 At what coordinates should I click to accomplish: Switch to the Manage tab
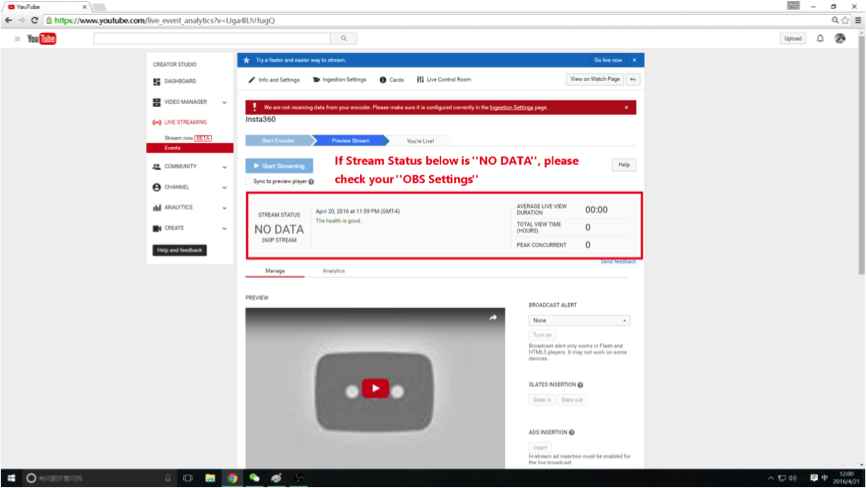pyautogui.click(x=274, y=271)
